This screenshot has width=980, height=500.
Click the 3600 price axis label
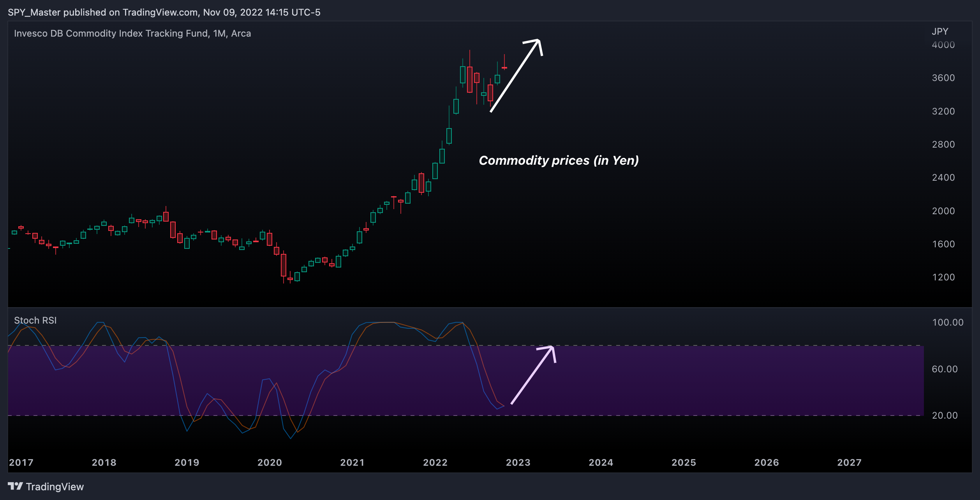click(943, 78)
